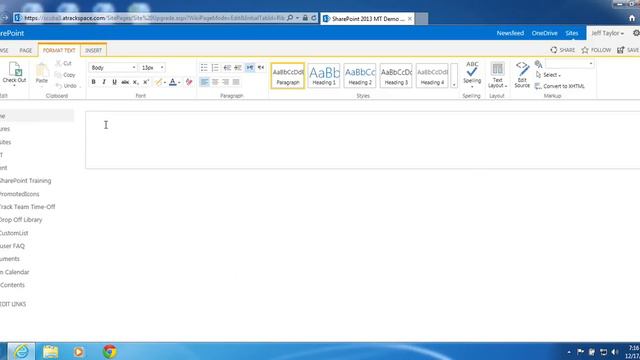Align text right
Image resolution: width=640 pixels, height=360 pixels.
(x=225, y=82)
